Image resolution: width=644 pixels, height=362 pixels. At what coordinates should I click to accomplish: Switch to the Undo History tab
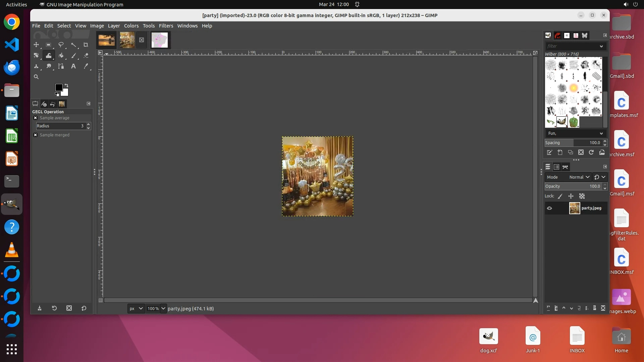click(53, 104)
